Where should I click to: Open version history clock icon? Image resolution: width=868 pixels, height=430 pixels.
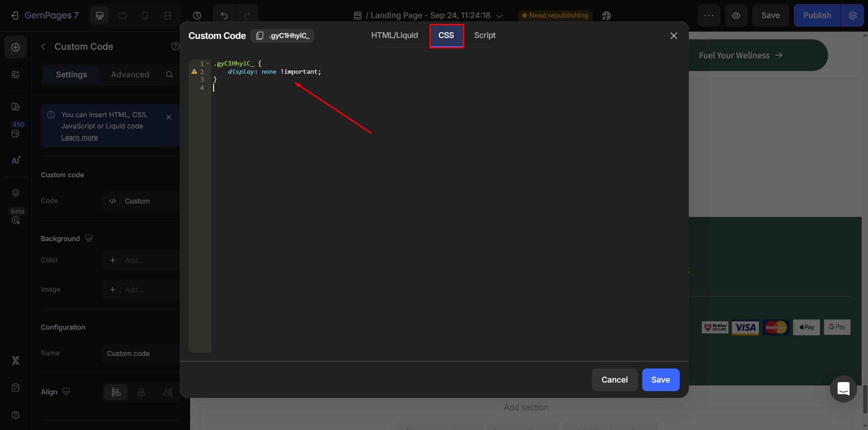[197, 15]
